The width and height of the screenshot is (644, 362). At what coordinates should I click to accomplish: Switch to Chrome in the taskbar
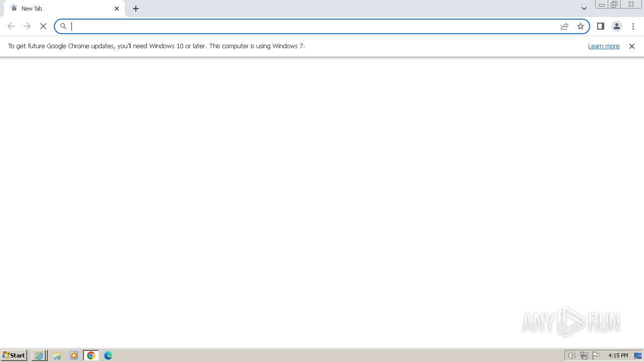point(91,355)
